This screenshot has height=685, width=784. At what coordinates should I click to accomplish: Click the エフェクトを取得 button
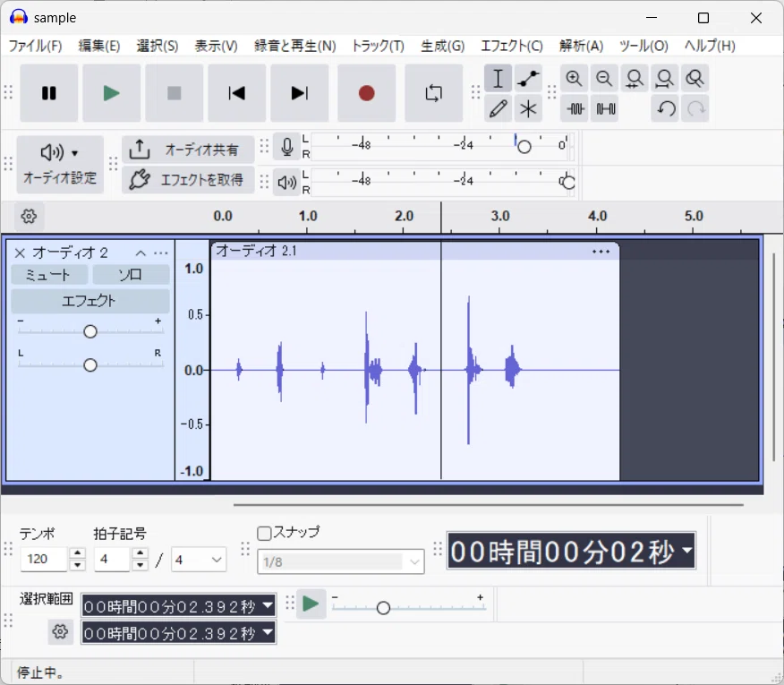188,180
